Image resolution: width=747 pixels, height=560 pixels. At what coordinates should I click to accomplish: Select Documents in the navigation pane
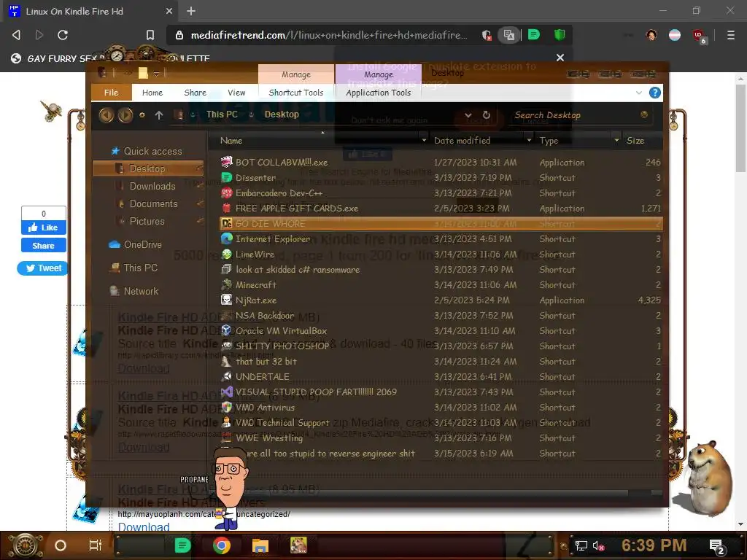[x=153, y=204]
